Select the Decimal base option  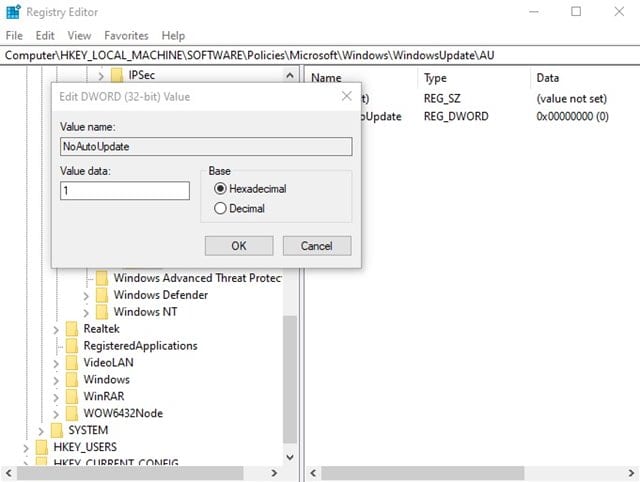220,208
